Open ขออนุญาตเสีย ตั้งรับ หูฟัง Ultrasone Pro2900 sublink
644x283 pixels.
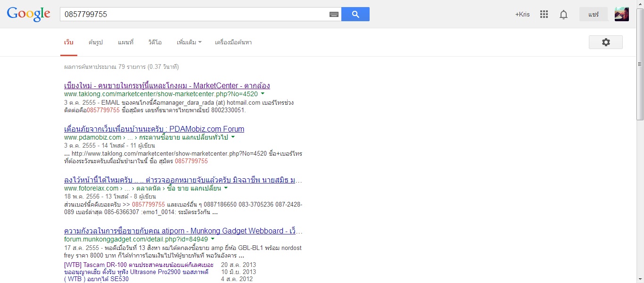tap(137, 272)
